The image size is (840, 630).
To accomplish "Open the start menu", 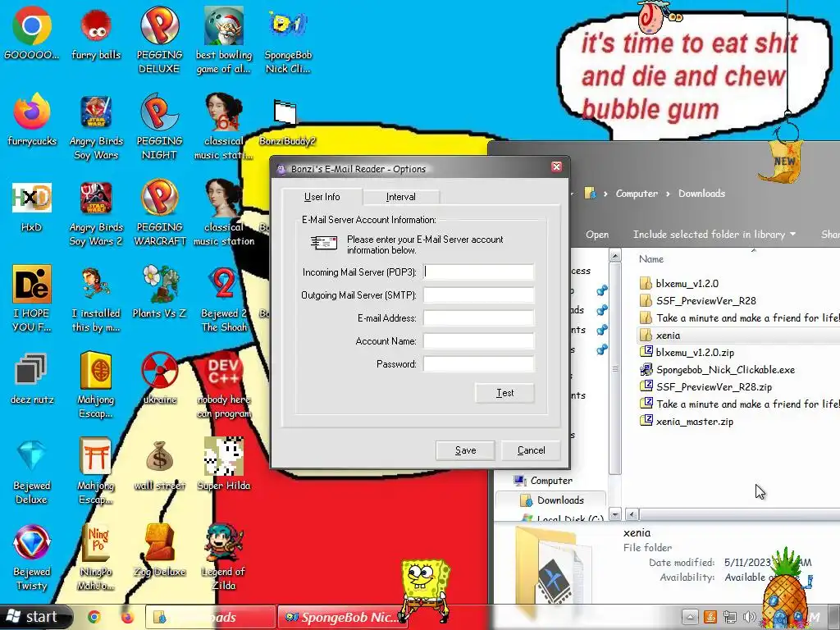I will [x=34, y=617].
